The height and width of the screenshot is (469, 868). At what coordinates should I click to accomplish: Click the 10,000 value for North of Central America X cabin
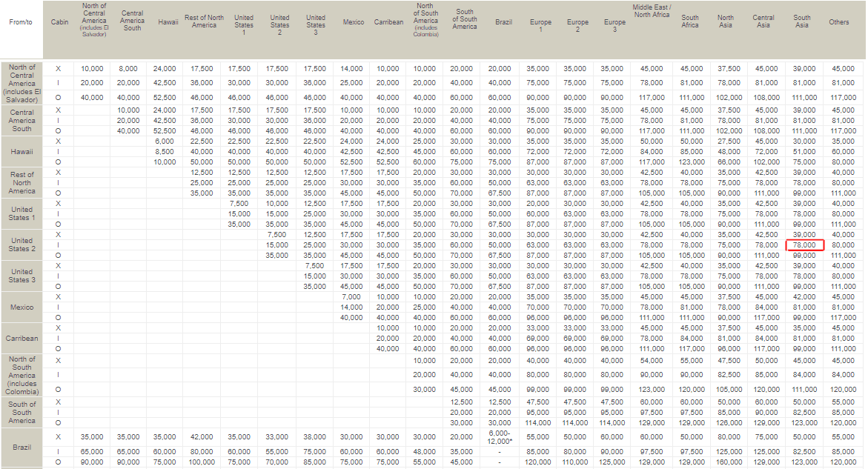pos(94,67)
